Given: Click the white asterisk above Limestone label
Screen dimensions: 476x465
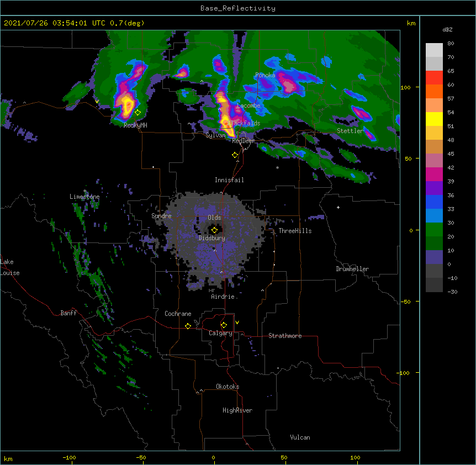Looking at the screenshot, I should pyautogui.click(x=85, y=191).
